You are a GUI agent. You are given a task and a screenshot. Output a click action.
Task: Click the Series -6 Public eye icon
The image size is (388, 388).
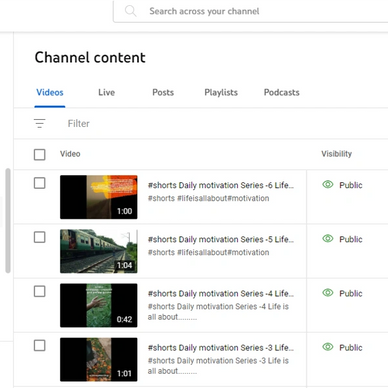[x=328, y=184]
